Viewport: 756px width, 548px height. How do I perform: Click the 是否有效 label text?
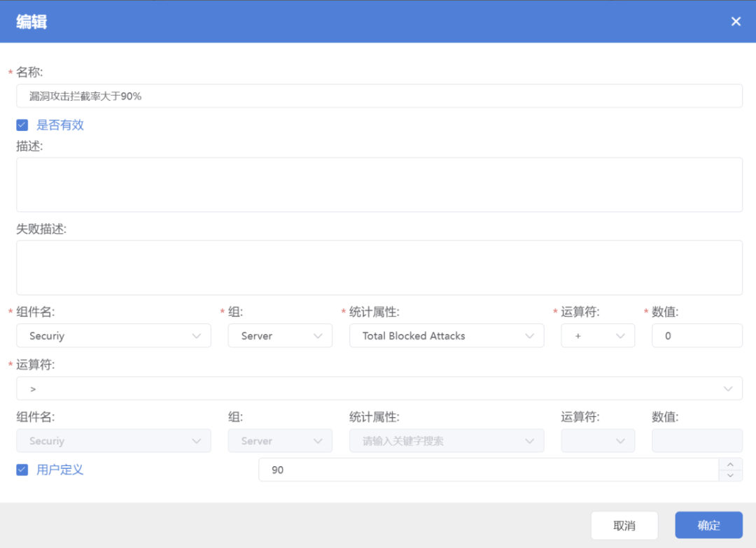60,125
